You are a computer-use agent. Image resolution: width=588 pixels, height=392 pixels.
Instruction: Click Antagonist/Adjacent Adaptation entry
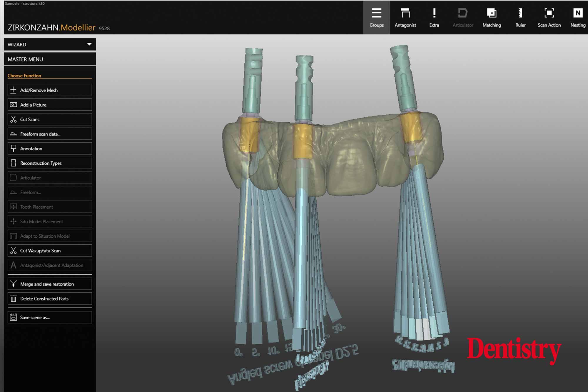[x=50, y=265]
